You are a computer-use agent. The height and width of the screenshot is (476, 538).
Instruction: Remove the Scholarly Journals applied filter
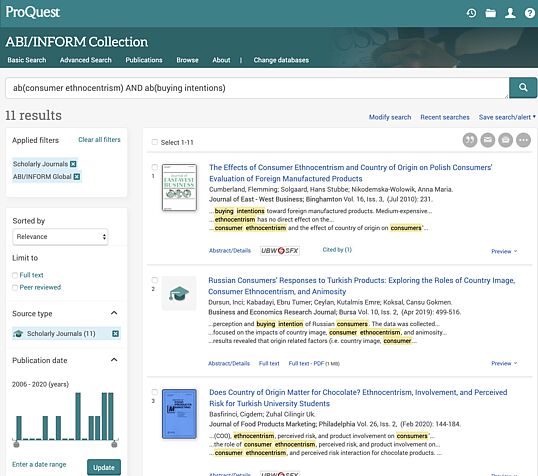[x=73, y=164]
